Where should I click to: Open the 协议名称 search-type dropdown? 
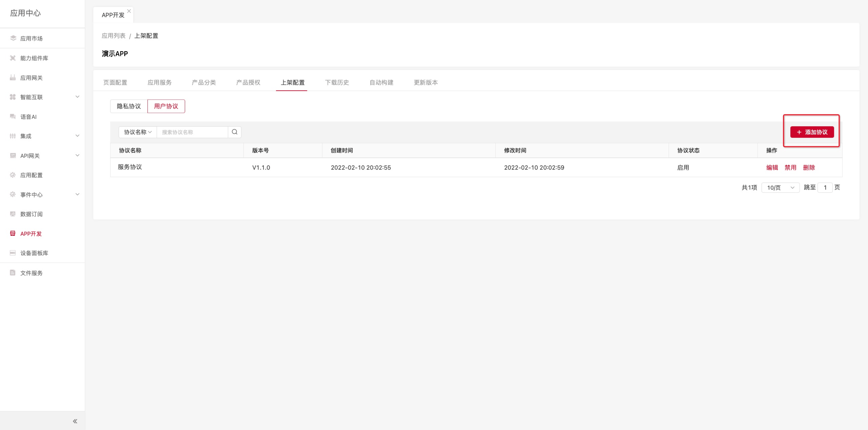[x=137, y=132]
